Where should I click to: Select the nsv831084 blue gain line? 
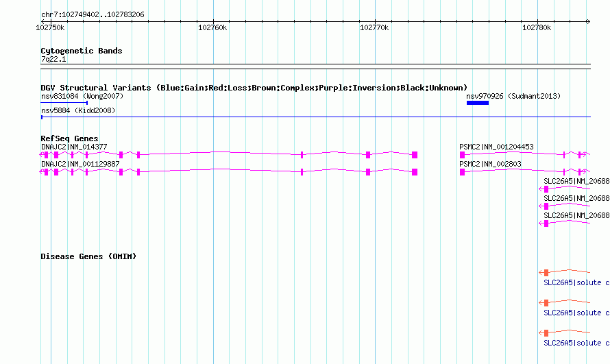(64, 103)
